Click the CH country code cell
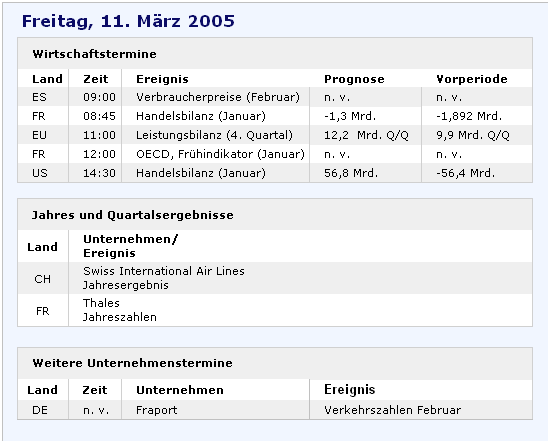The width and height of the screenshot is (550, 443). [42, 279]
